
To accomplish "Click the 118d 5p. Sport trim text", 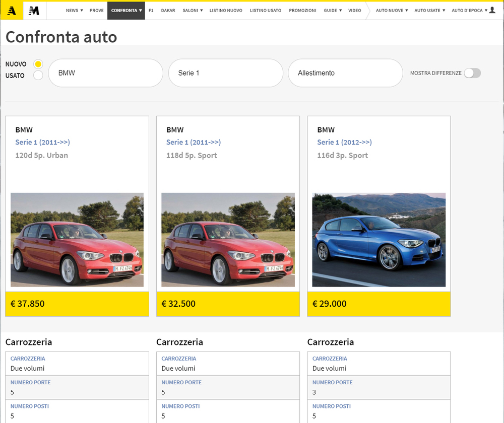I will pos(192,156).
